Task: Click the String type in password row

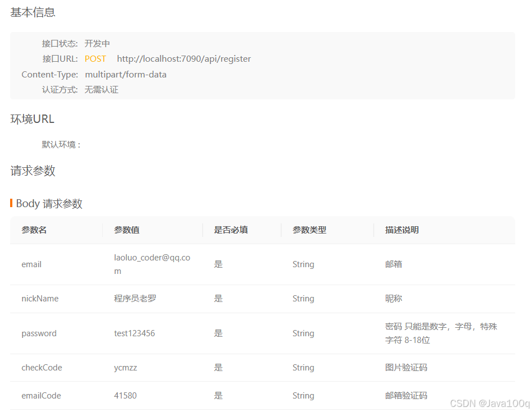Action: coord(304,333)
